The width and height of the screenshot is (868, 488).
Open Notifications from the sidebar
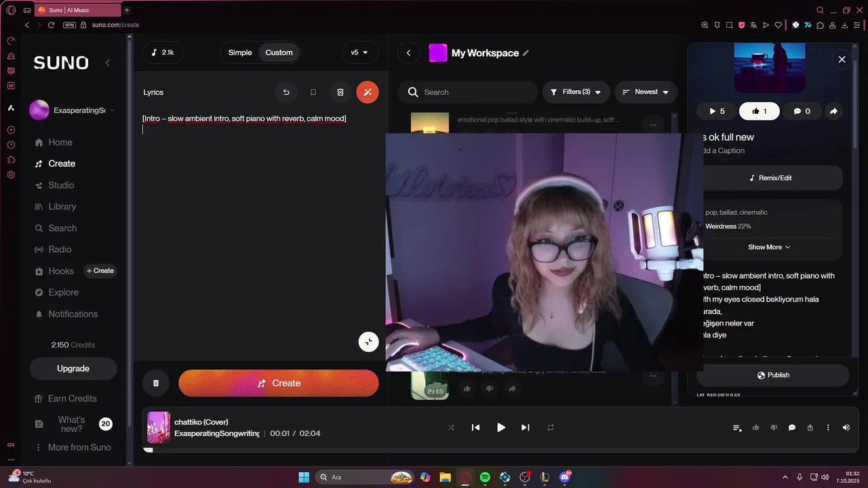pyautogui.click(x=66, y=314)
